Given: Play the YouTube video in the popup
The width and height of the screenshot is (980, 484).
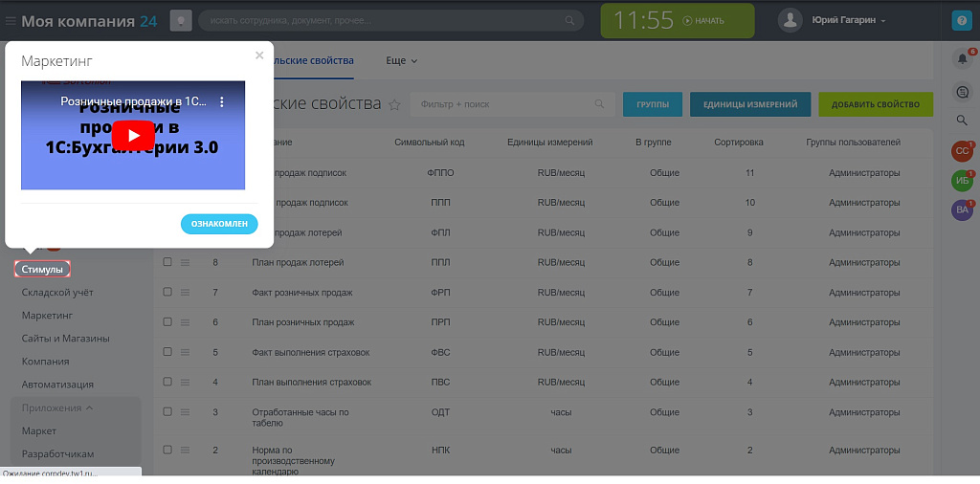Looking at the screenshot, I should point(133,135).
